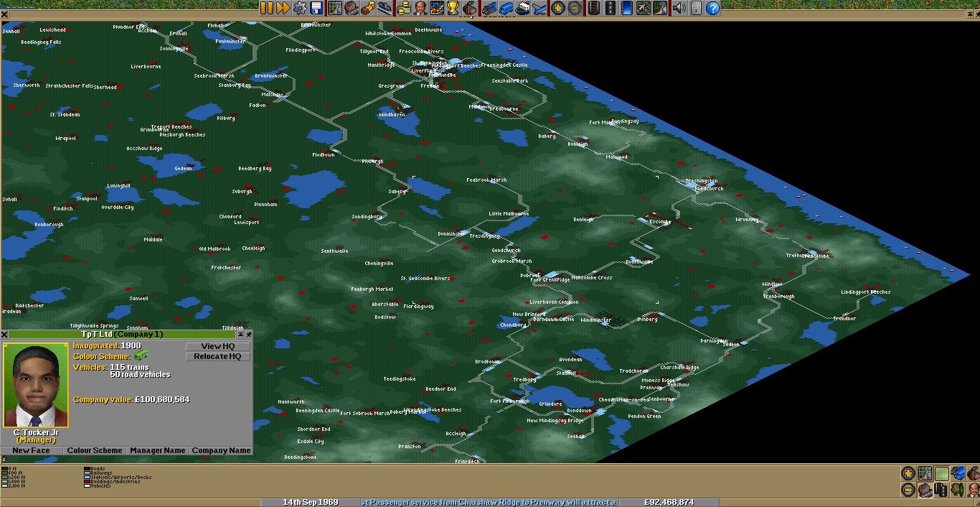Image resolution: width=980 pixels, height=507 pixels.
Task: Click the View HQ button
Action: 218,347
